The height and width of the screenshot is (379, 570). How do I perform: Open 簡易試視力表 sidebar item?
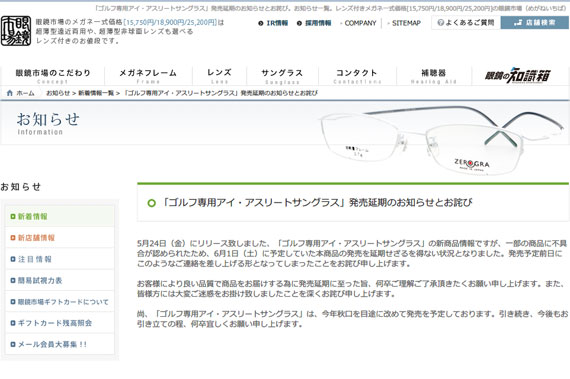(60, 281)
